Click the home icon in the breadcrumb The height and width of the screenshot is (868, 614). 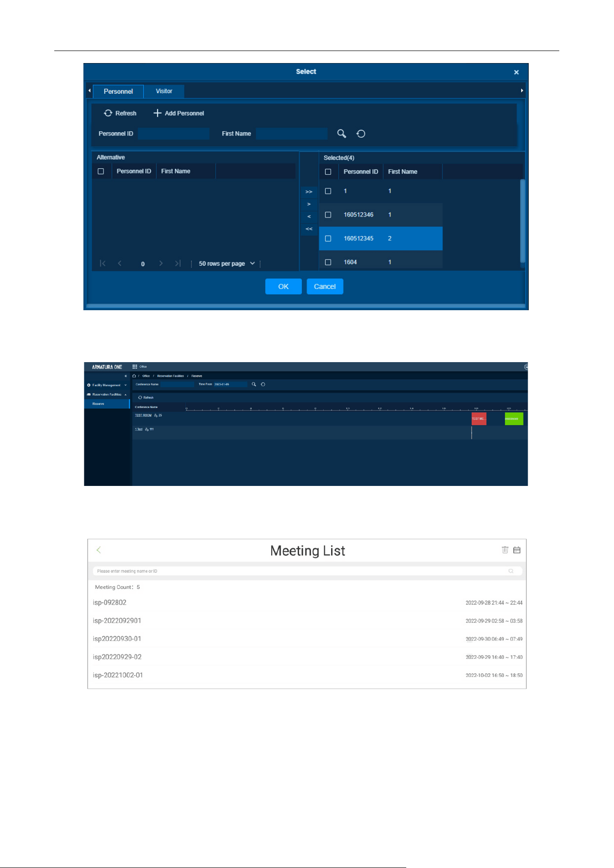click(x=134, y=376)
